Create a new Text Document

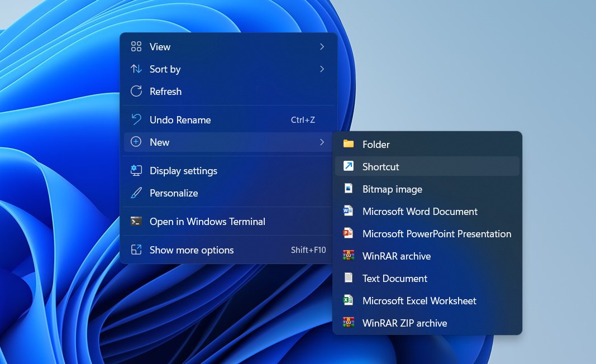[x=394, y=278]
